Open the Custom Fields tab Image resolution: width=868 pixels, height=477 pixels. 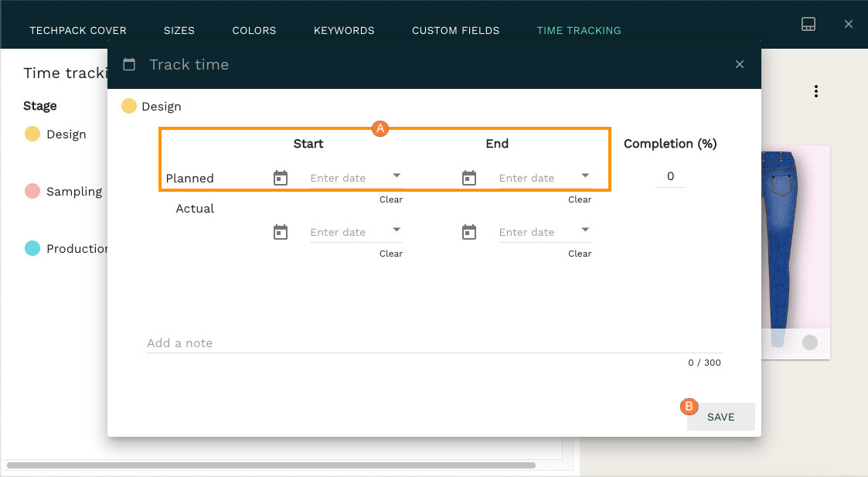(455, 30)
